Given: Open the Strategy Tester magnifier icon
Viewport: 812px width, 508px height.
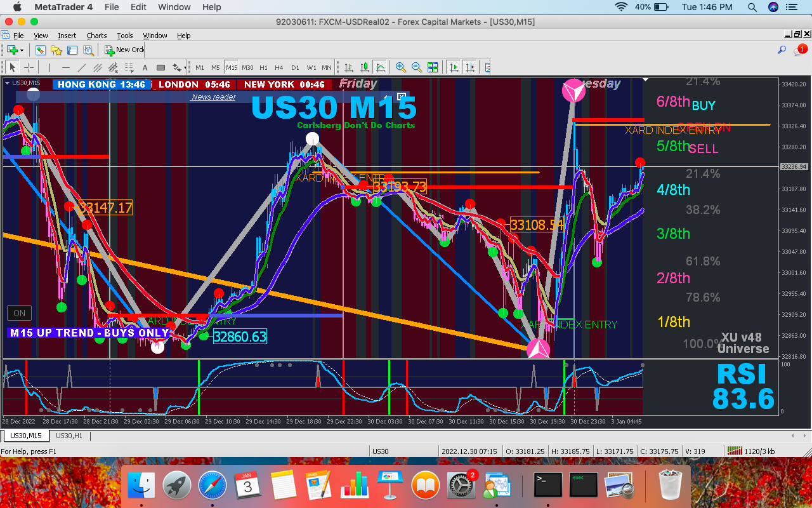Looking at the screenshot, I should click(x=88, y=50).
